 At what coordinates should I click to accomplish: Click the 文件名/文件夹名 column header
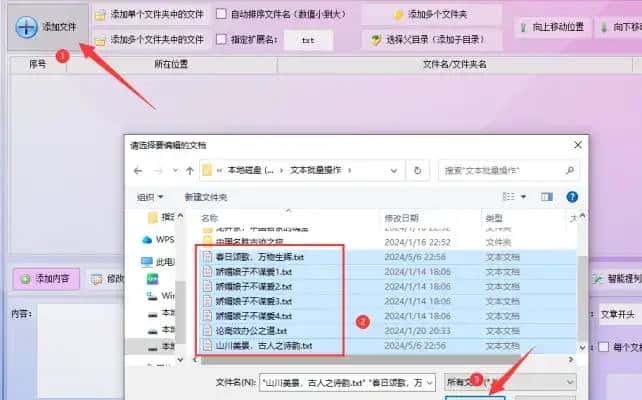[x=454, y=64]
